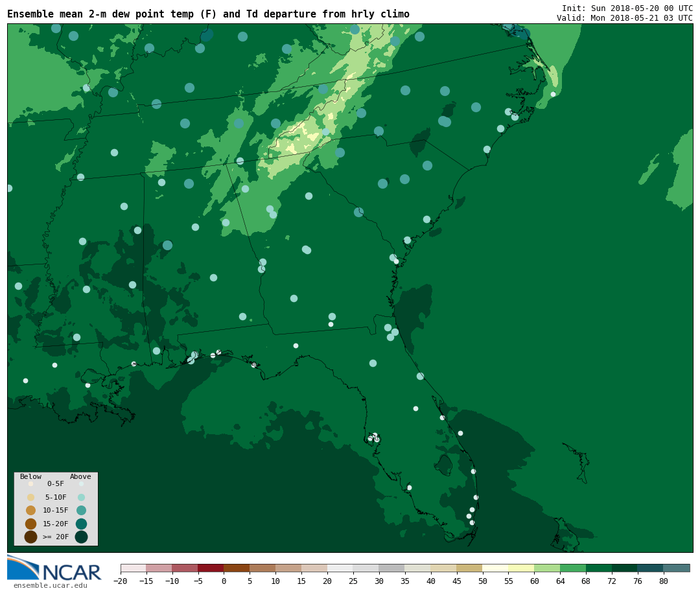Select the 5 to 10 colorbar swatch

tap(263, 568)
